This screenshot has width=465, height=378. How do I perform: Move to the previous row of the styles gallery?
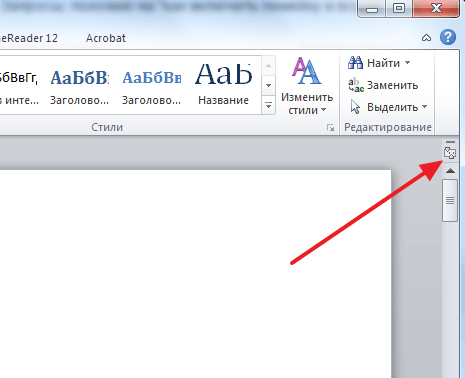[x=268, y=65]
